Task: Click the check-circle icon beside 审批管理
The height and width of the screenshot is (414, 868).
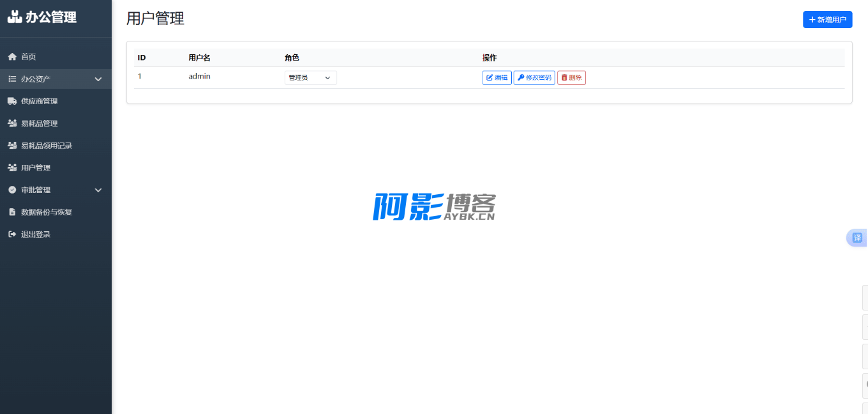Action: pos(12,190)
